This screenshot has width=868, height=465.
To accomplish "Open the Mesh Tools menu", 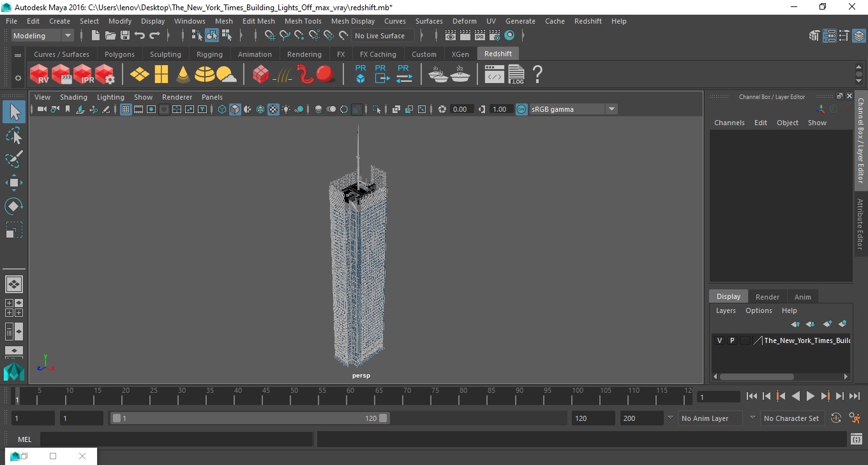I will (x=303, y=21).
